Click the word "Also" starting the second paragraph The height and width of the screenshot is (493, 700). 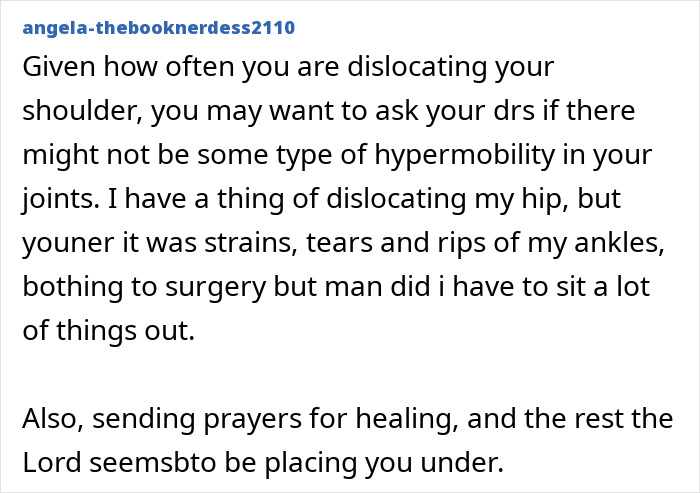(x=51, y=421)
